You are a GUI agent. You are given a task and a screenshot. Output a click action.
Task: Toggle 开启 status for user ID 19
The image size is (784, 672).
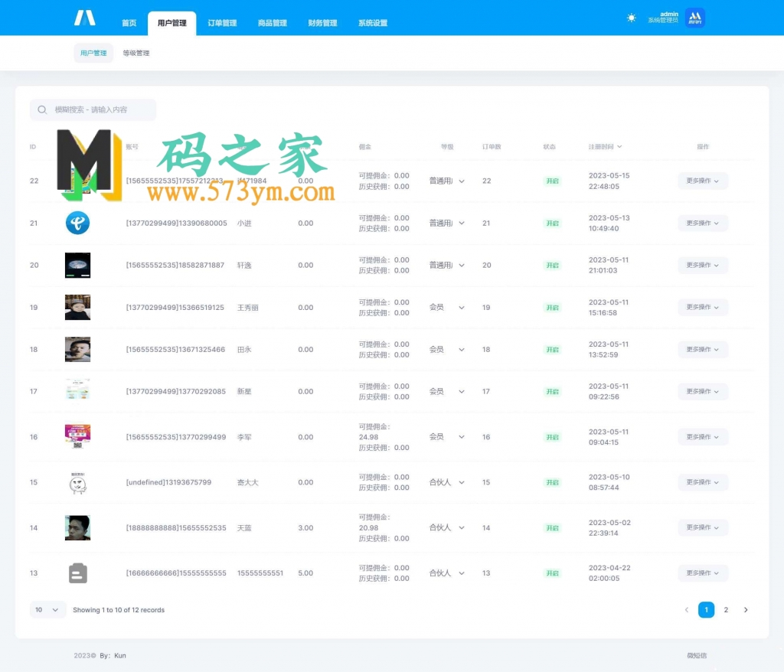552,308
